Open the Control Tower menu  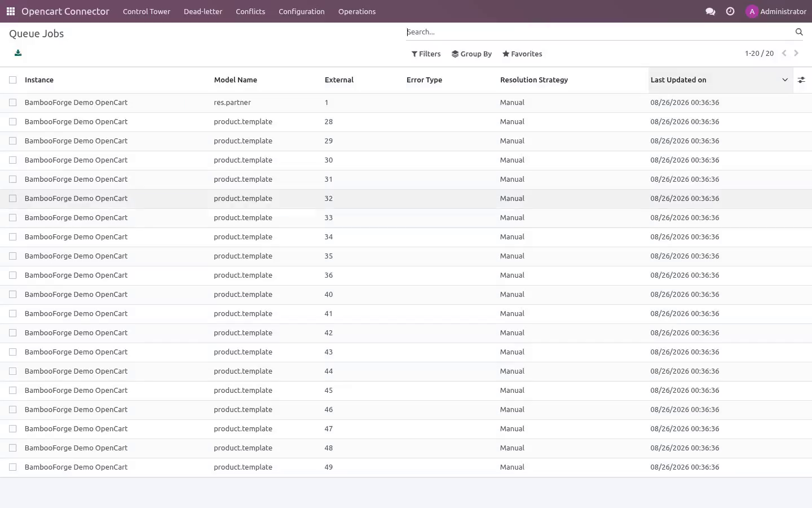(x=147, y=11)
